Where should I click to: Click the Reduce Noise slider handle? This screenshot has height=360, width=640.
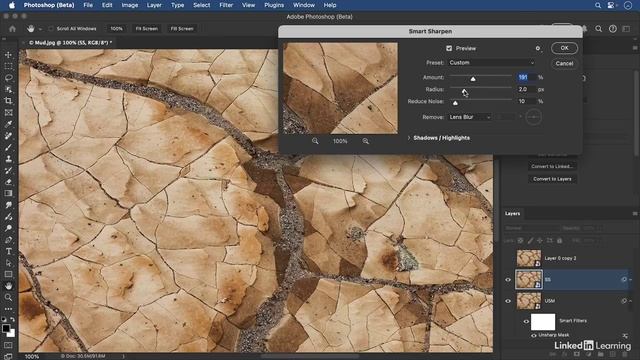(x=455, y=103)
